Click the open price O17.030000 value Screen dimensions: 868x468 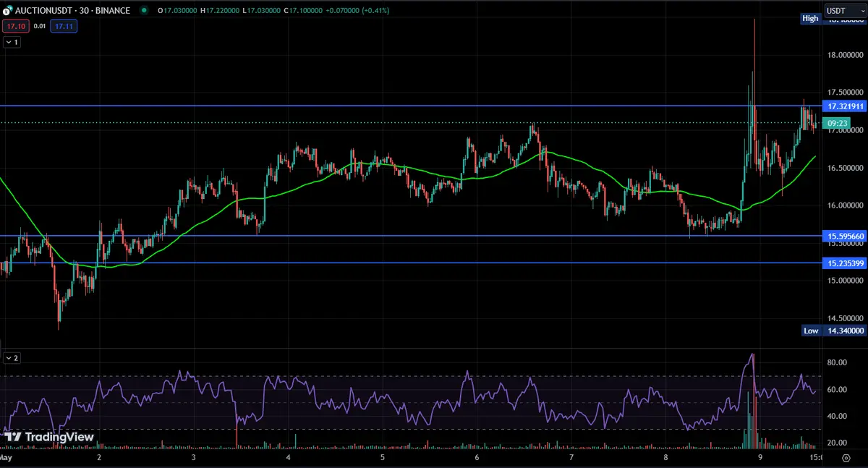tap(179, 11)
